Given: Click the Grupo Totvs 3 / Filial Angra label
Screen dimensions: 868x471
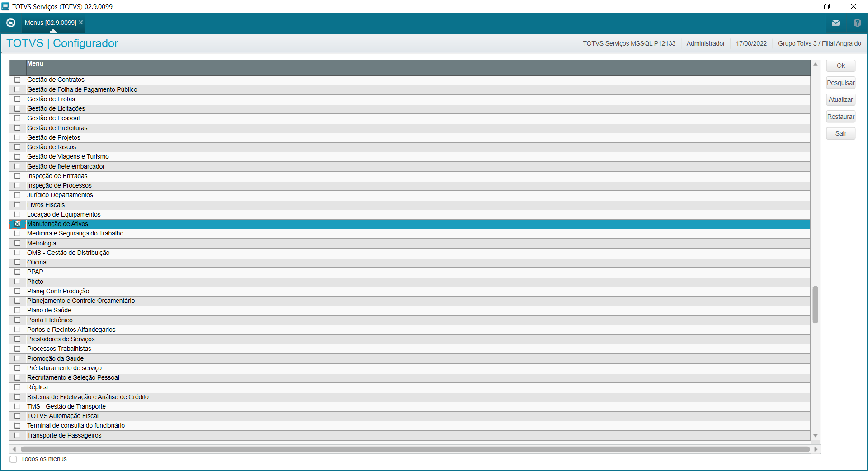Looking at the screenshot, I should pos(820,44).
